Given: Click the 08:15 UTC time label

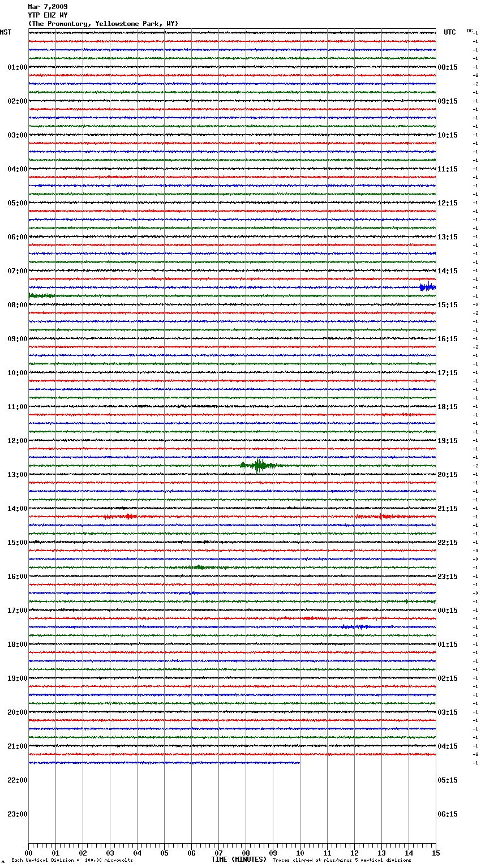Looking at the screenshot, I should pos(448,67).
